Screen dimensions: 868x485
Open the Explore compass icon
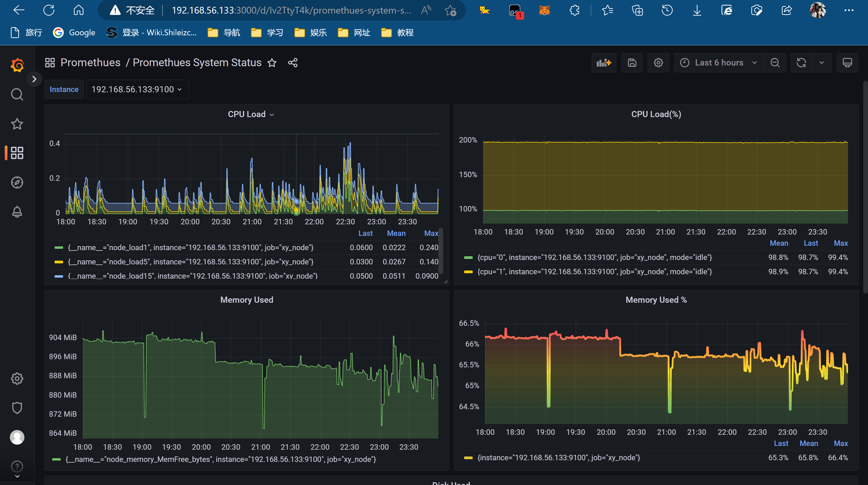pos(17,183)
